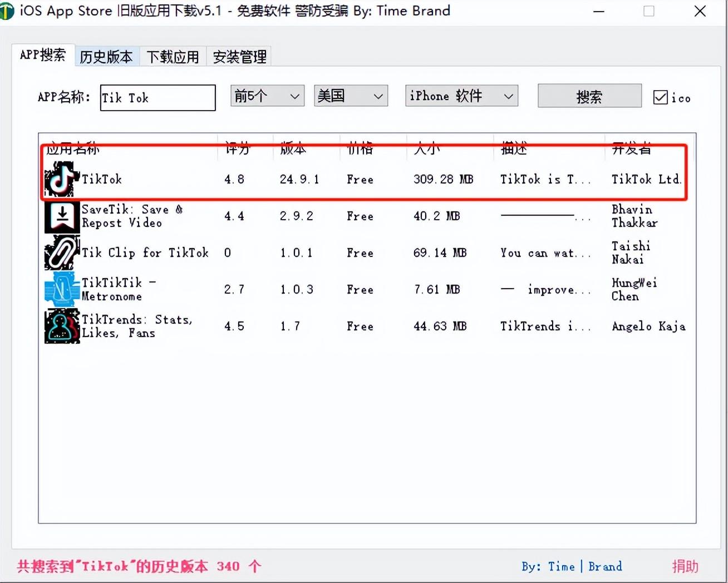728x583 pixels.
Task: Click the By: Time | Brand link
Action: (x=572, y=566)
